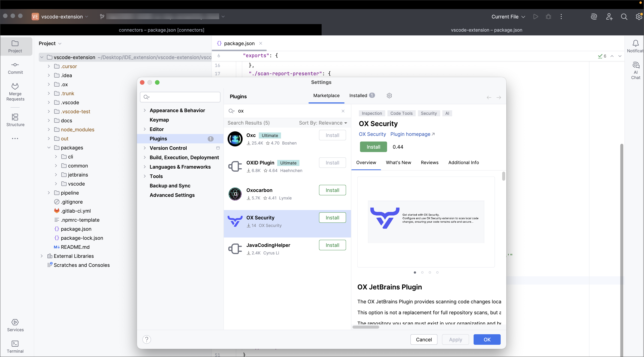Click the help question mark button
644x357 pixels.
click(x=147, y=339)
